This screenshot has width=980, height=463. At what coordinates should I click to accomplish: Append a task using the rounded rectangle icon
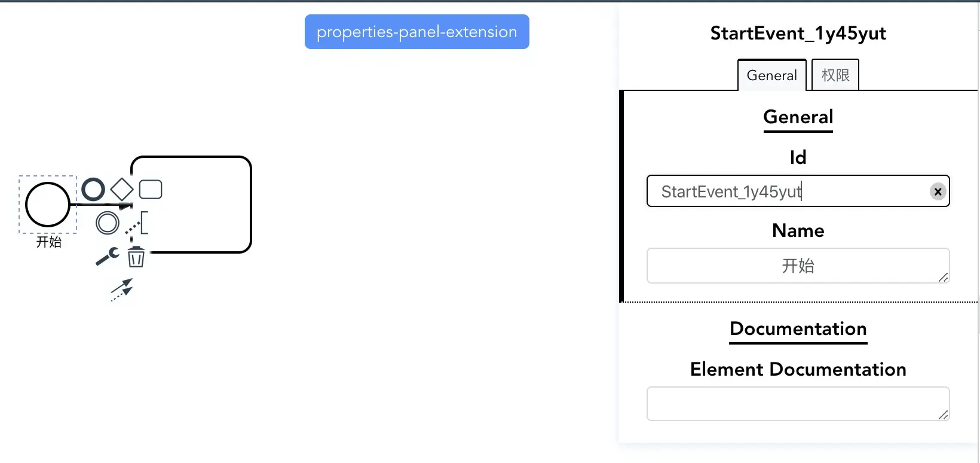pyautogui.click(x=151, y=189)
